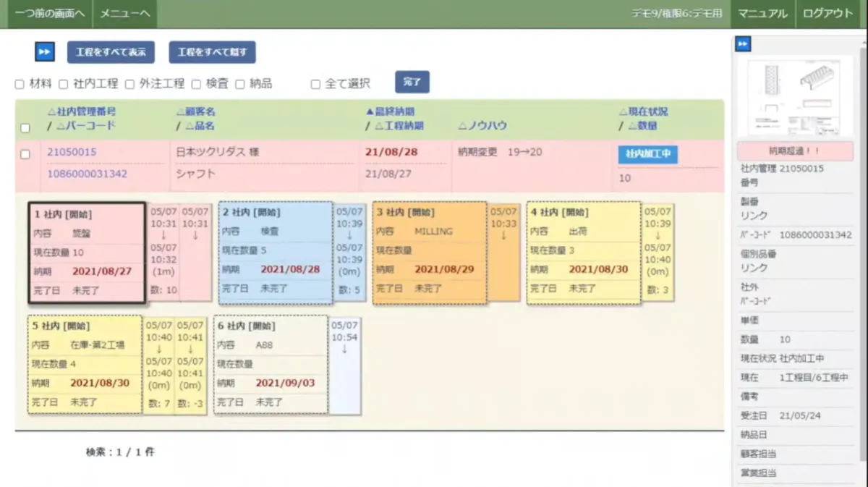
Task: Show all processes with 工程をすべて表示
Action: click(x=111, y=52)
